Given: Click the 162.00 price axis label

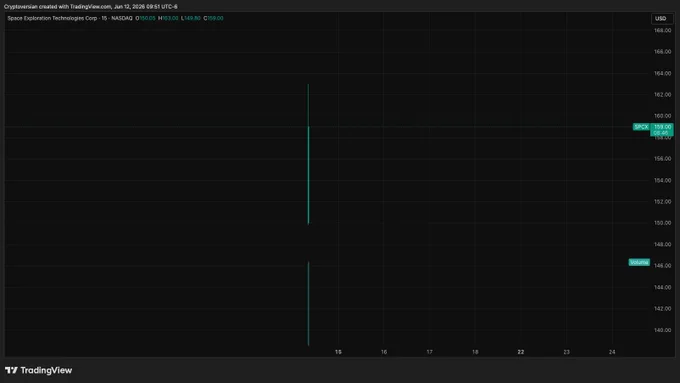Looking at the screenshot, I should (x=662, y=95).
